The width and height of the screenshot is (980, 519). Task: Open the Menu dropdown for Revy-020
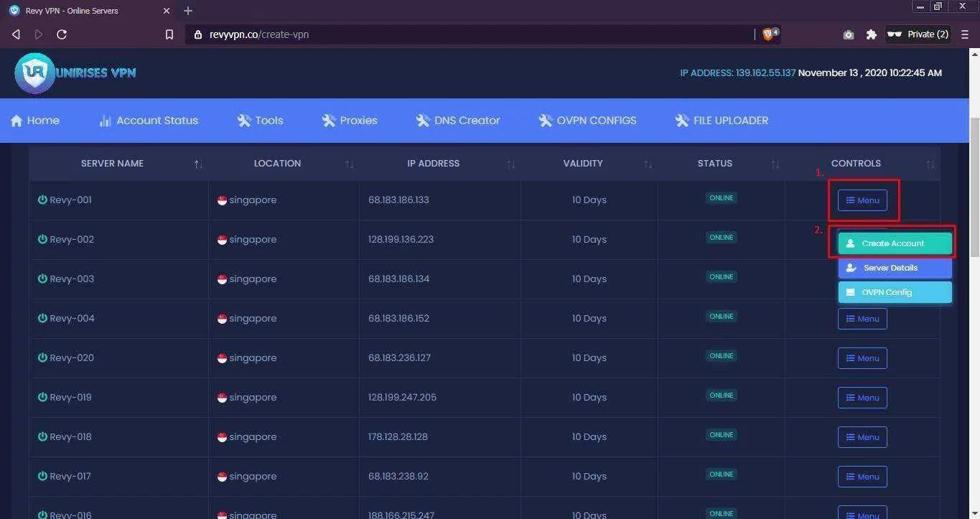(862, 358)
